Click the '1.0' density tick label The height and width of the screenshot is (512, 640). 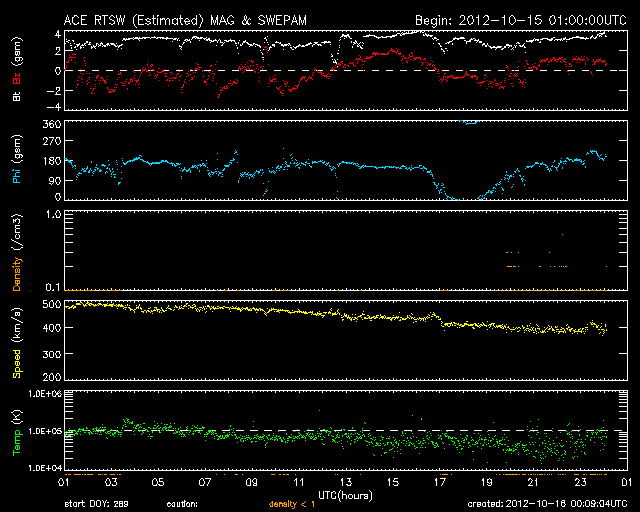[x=53, y=215]
